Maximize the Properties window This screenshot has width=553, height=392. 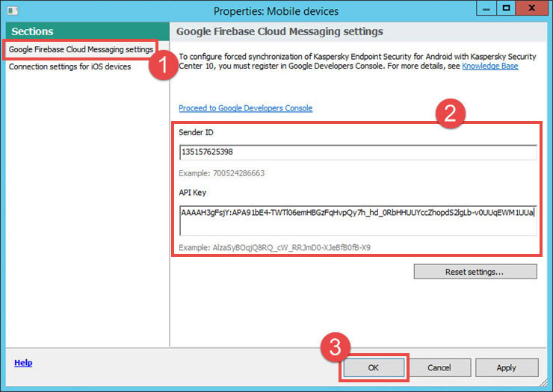click(506, 8)
